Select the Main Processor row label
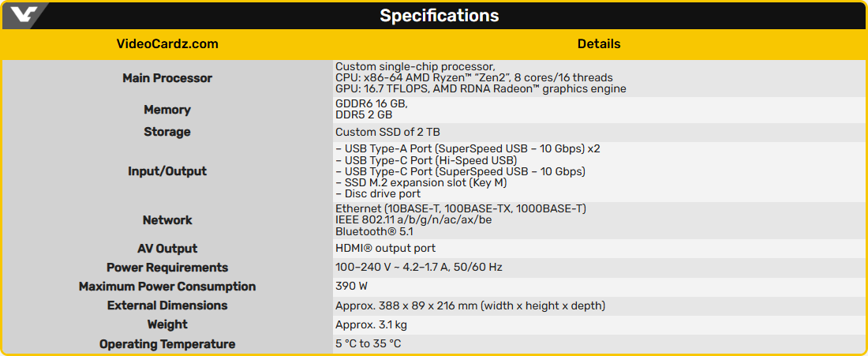 point(167,78)
